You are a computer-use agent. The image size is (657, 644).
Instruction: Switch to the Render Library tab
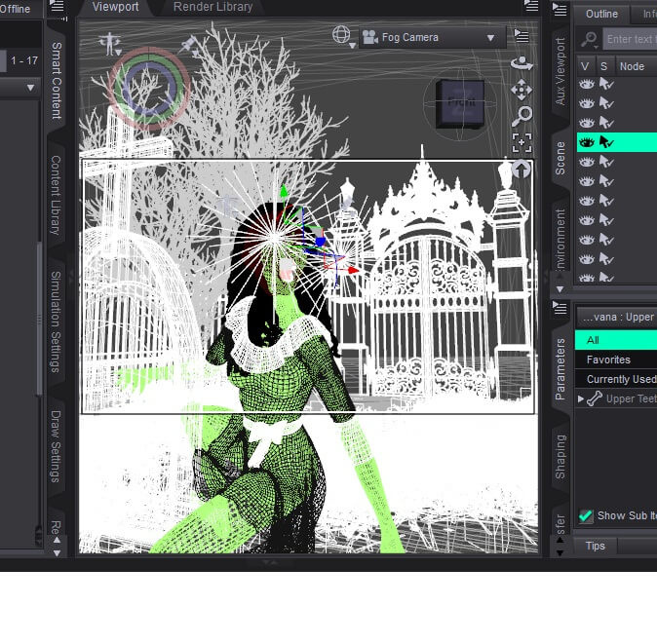[213, 7]
